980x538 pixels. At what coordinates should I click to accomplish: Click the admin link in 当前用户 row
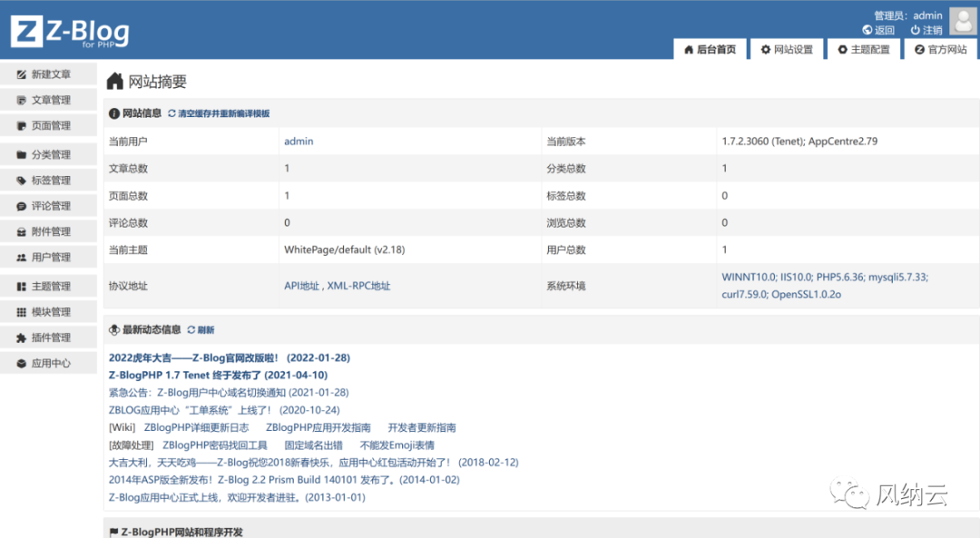[x=299, y=142]
